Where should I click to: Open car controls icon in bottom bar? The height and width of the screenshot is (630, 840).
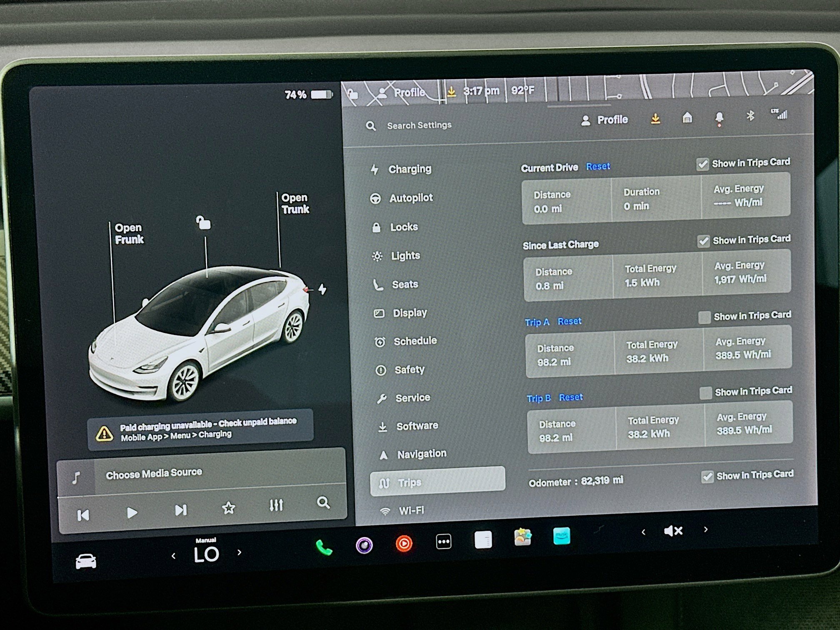(86, 561)
